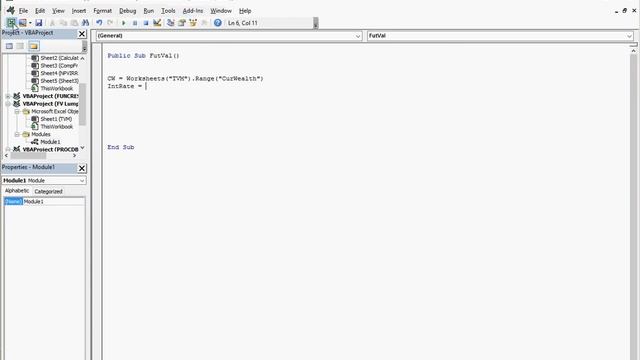
Task: Select Sheet2 (Calculat...) in project tree
Action: tap(55, 58)
